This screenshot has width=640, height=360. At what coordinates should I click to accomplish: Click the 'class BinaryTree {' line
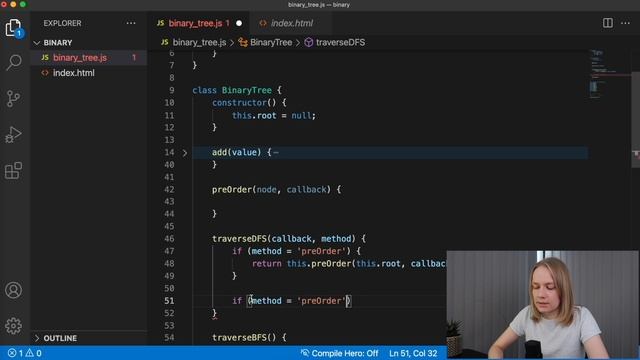pos(237,90)
